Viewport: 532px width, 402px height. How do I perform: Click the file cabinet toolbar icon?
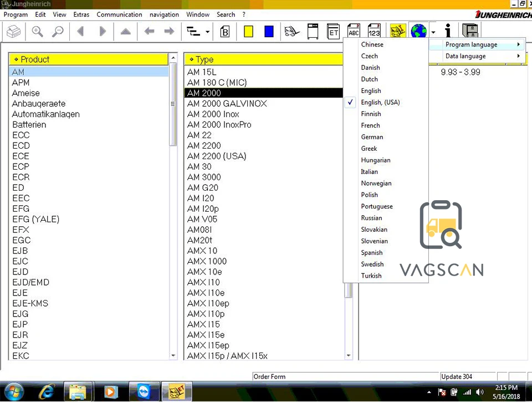pos(470,31)
